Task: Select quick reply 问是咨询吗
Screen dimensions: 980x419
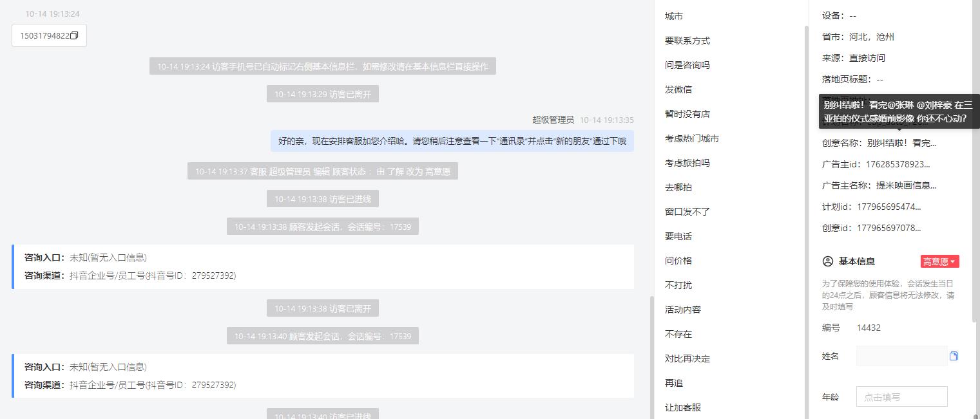Action: coord(687,65)
